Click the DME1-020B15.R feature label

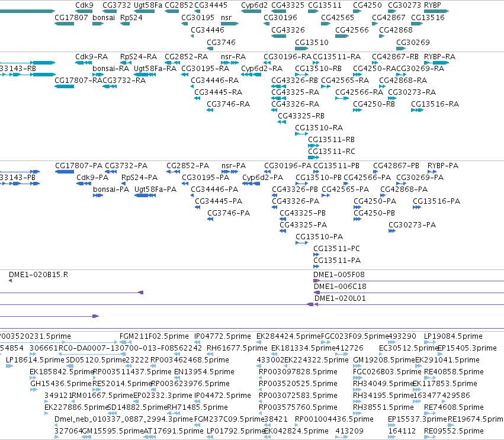click(x=38, y=274)
